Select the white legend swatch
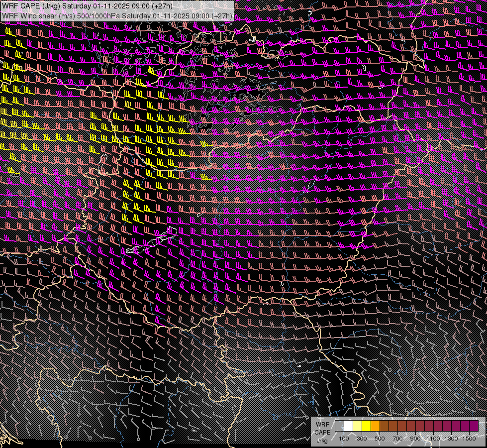The width and height of the screenshot is (487, 448). point(349,426)
